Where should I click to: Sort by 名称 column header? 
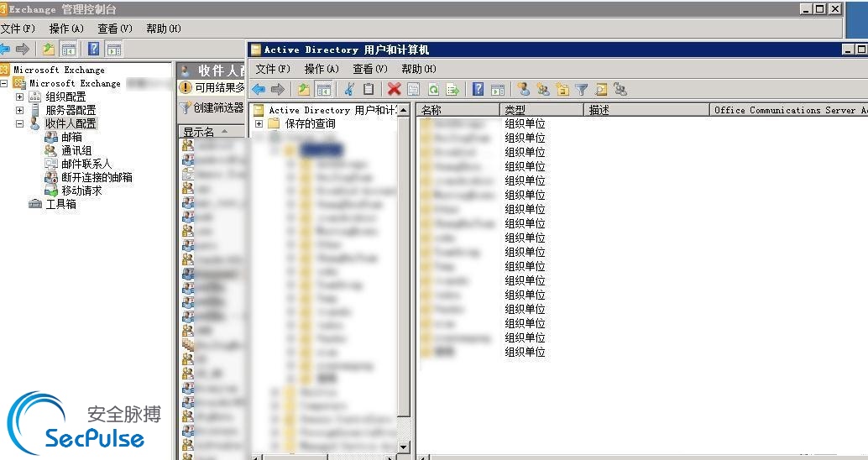[x=458, y=110]
